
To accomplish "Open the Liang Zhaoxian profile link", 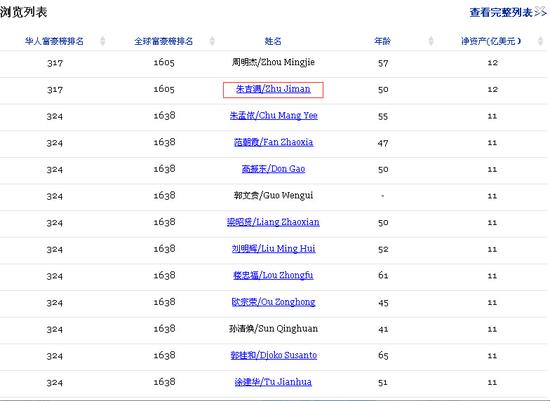I will 273,222.
